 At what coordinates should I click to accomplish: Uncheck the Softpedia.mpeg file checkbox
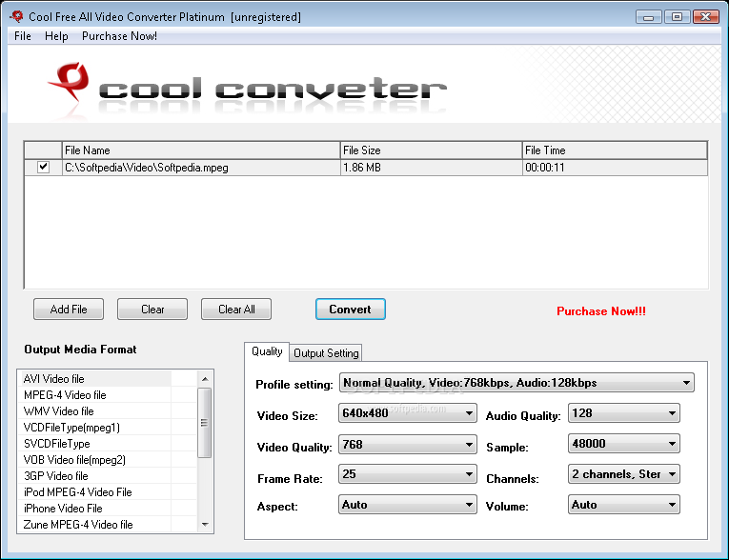43,167
